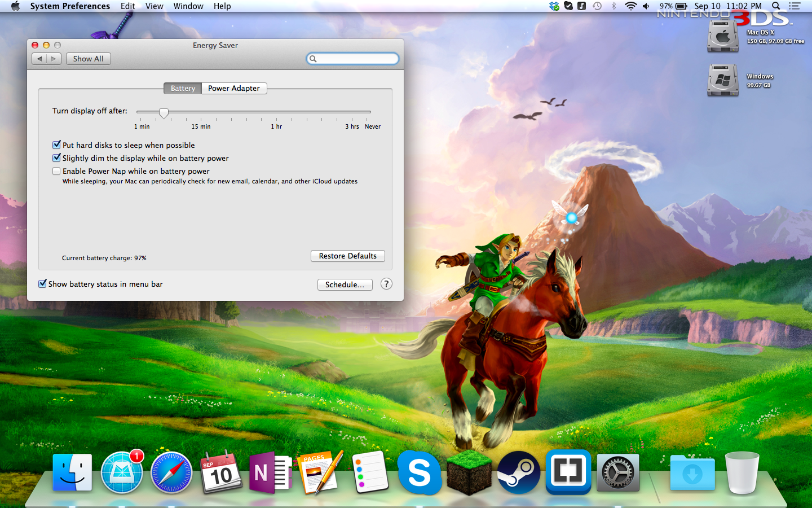Open battery status menu showing 97%
Viewport: 812px width, 508px height.
coord(673,6)
